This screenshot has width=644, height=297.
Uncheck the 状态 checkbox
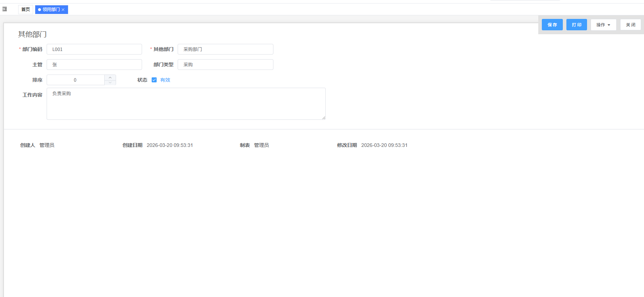click(154, 80)
